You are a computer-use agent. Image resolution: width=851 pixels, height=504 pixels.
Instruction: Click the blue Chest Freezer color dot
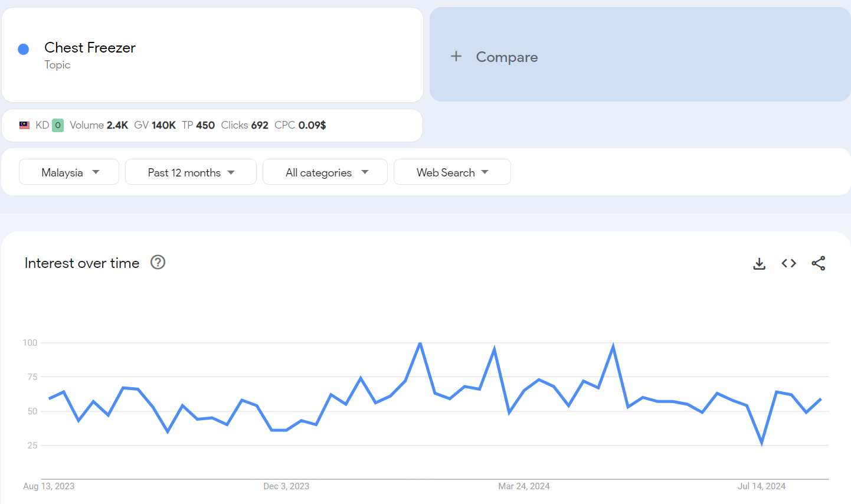tap(24, 49)
